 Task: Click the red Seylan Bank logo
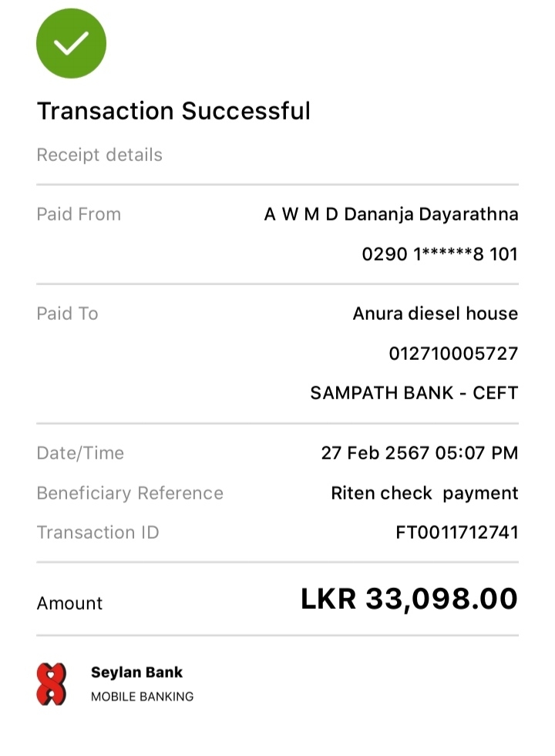click(52, 684)
